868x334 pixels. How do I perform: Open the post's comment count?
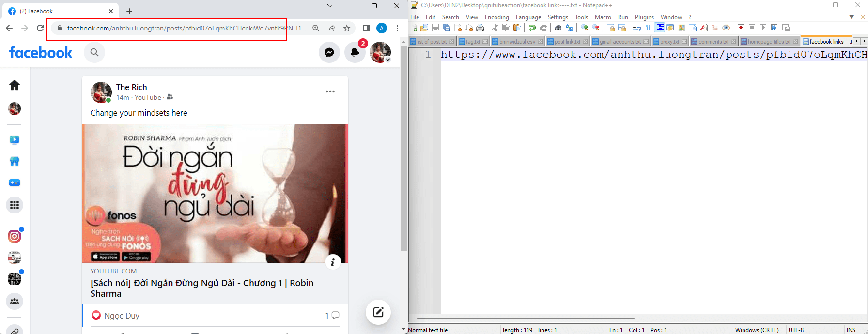pos(332,316)
